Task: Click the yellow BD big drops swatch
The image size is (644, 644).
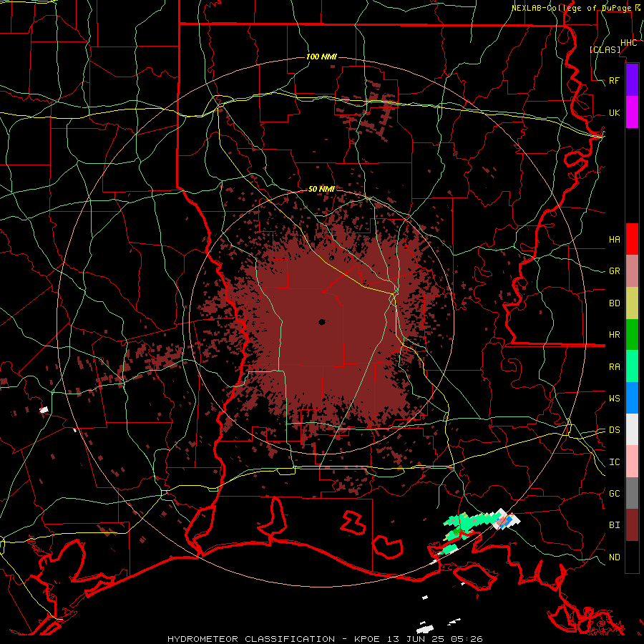Action: pyautogui.click(x=632, y=303)
